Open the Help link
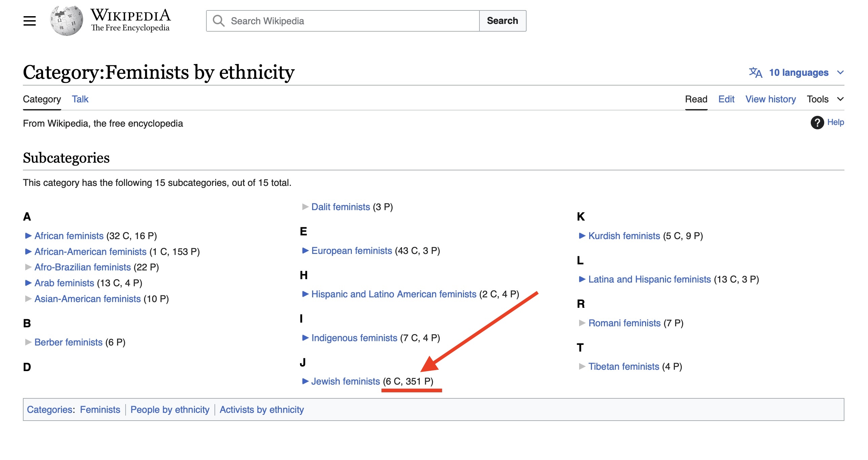868x460 pixels. pyautogui.click(x=835, y=122)
